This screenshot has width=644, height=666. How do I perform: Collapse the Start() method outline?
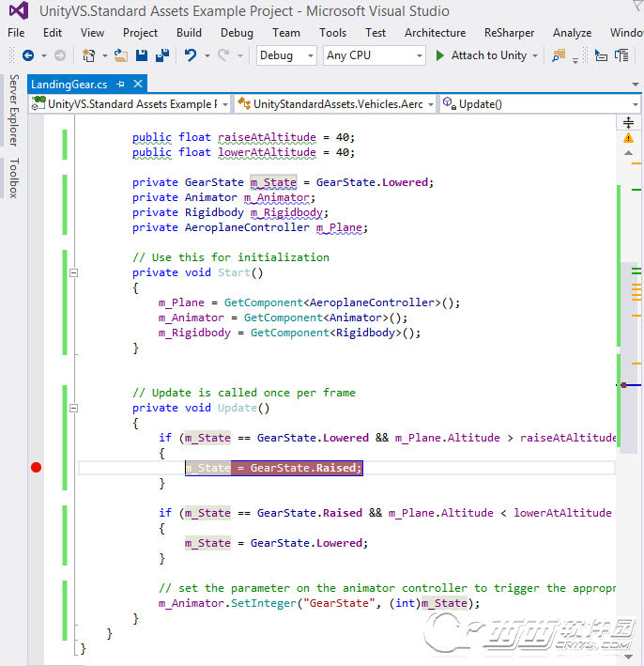click(x=74, y=272)
